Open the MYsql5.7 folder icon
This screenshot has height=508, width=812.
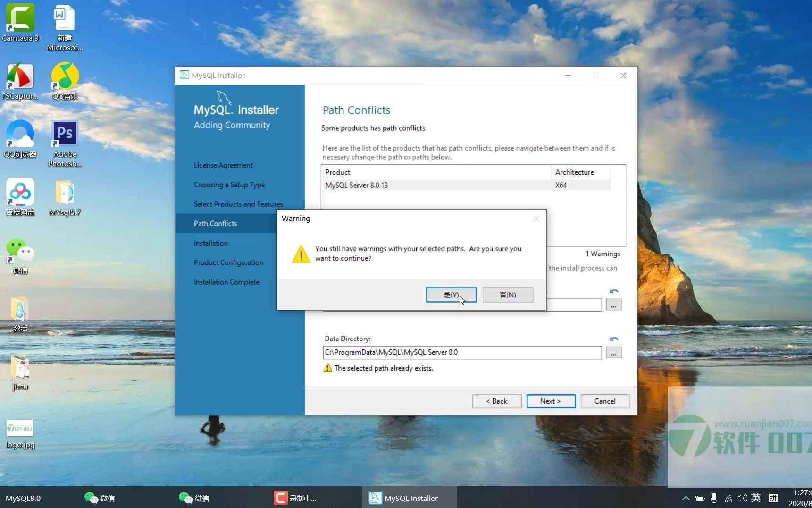click(x=65, y=198)
